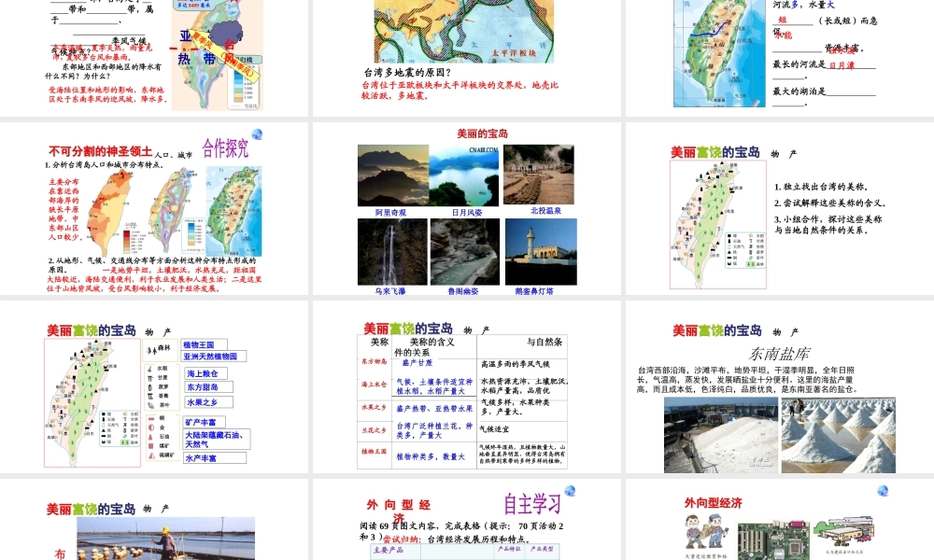934x560 pixels.
Task: Click the 鹅銮鼻灯塔 caption
Action: click(534, 291)
